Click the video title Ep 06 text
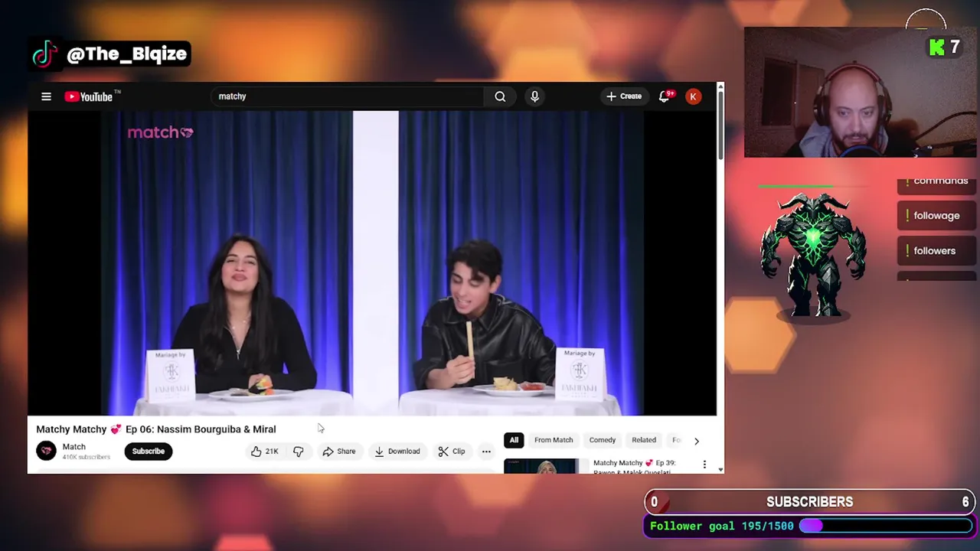 156,429
